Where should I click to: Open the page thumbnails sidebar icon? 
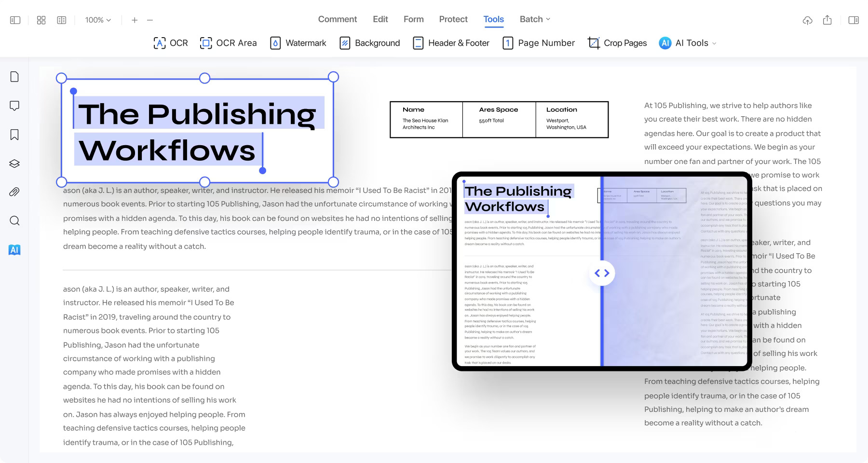pyautogui.click(x=14, y=77)
